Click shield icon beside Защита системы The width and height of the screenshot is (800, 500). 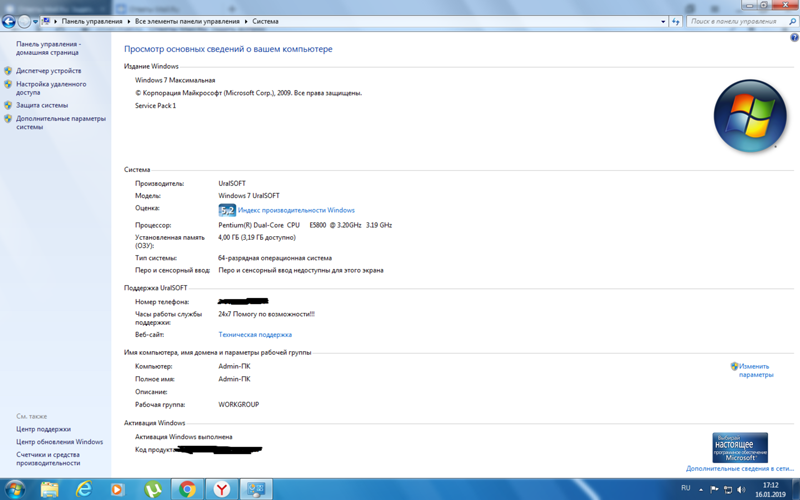click(x=8, y=105)
